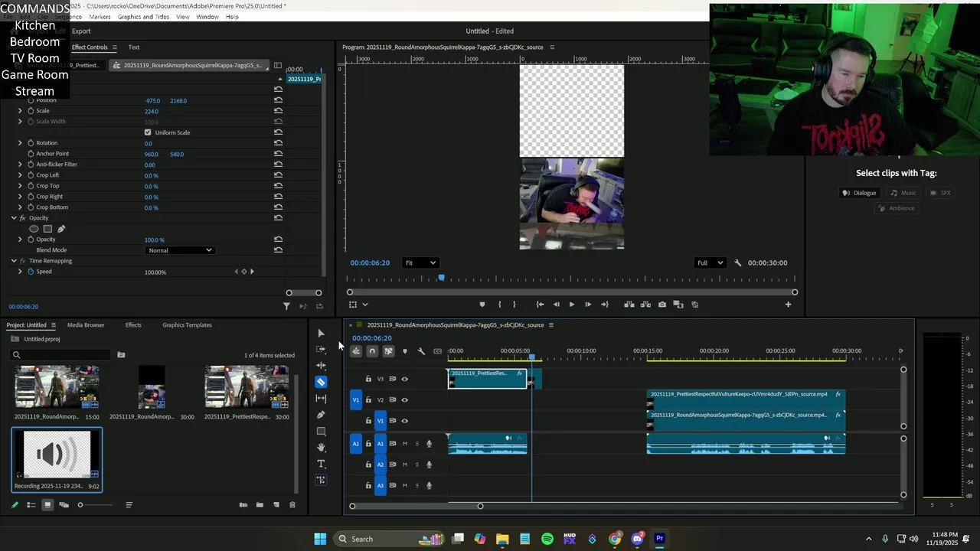
Task: Add a marker in the timeline
Action: 405,351
